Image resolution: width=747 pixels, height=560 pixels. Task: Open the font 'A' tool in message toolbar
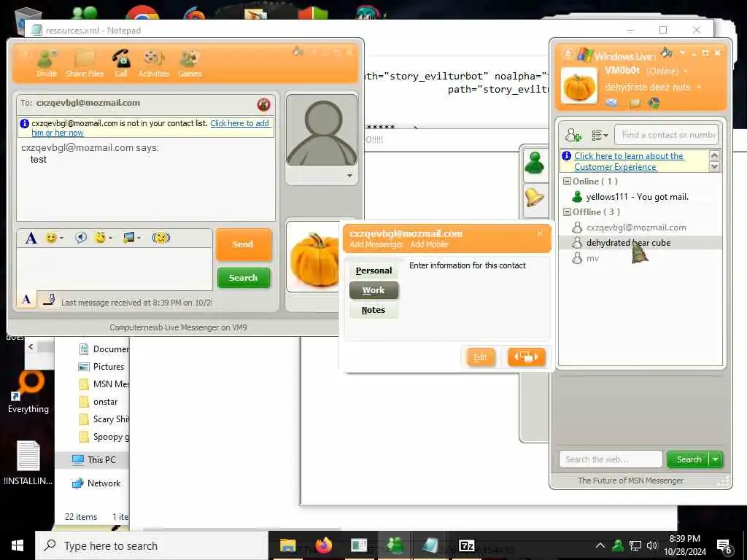31,238
